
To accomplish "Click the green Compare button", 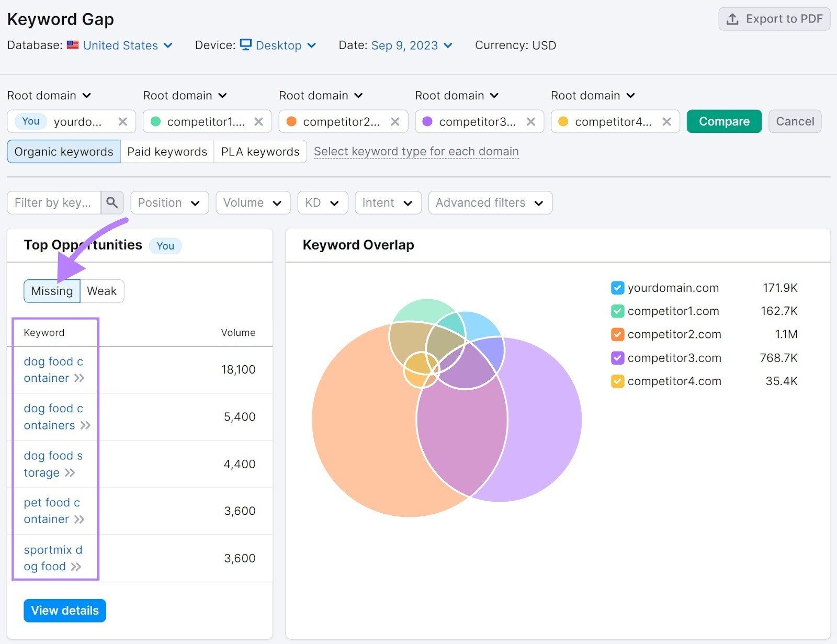I will 723,121.
